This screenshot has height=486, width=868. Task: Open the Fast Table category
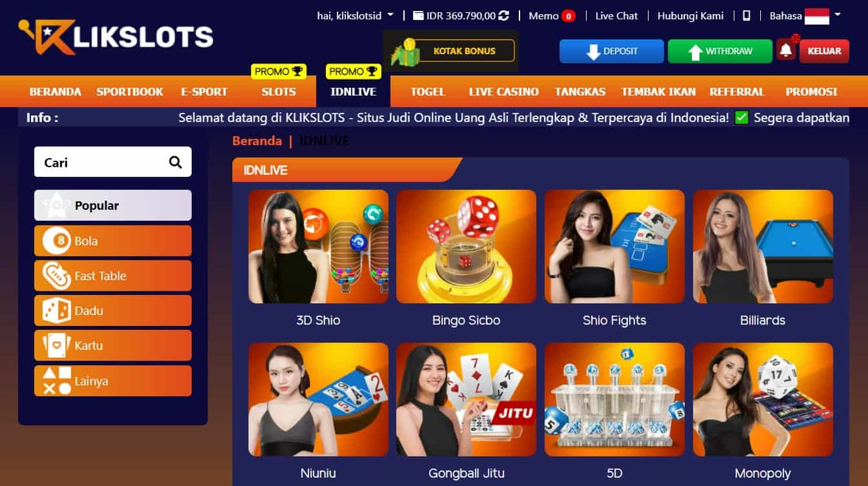click(x=113, y=276)
